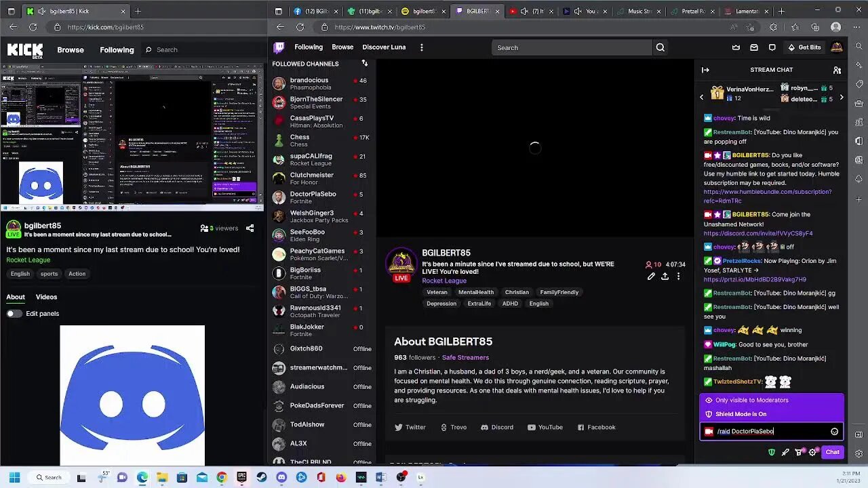Image resolution: width=868 pixels, height=488 pixels.
Task: Click the chat message input field
Action: coord(772,431)
